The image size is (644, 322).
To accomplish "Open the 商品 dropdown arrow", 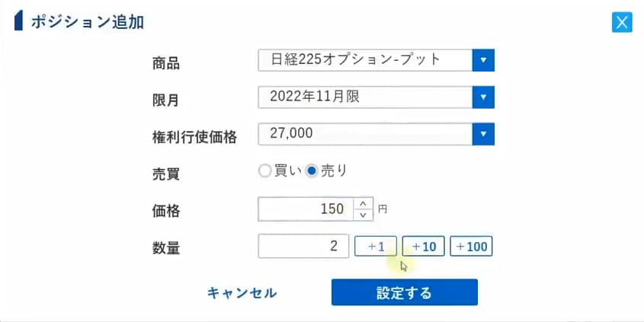I will [x=483, y=60].
